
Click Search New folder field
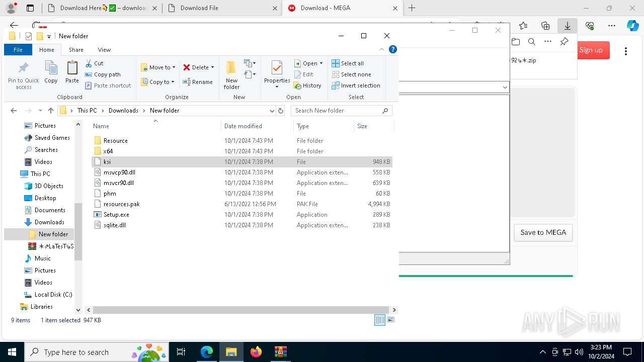point(341,111)
